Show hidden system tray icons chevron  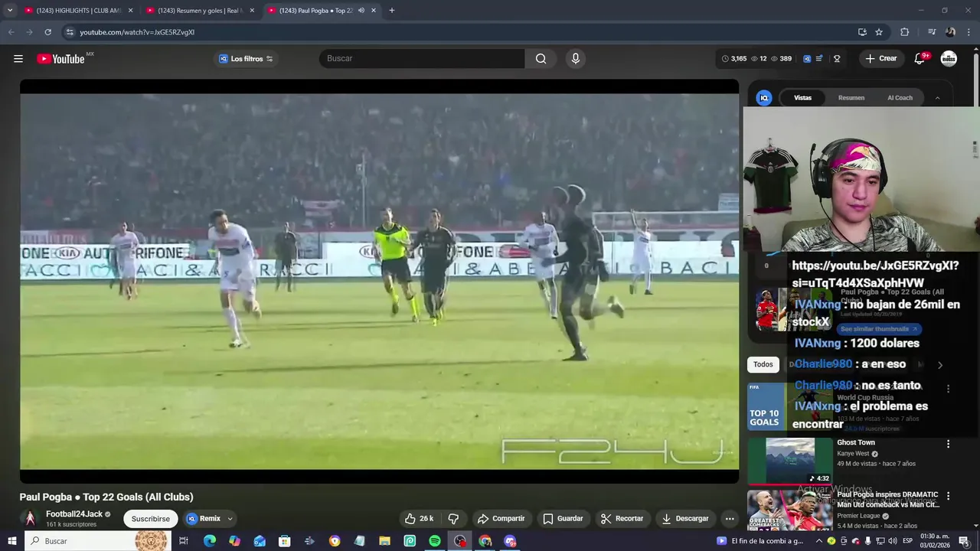[818, 541]
